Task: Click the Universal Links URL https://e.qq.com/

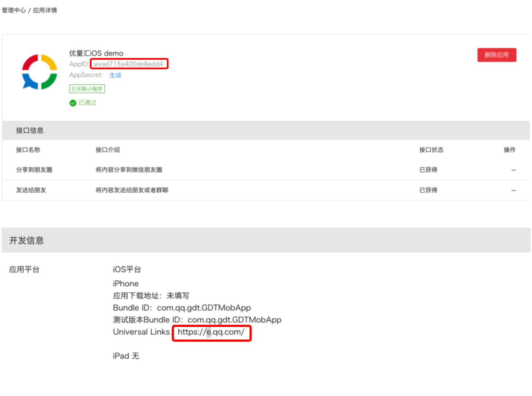Action: point(211,332)
